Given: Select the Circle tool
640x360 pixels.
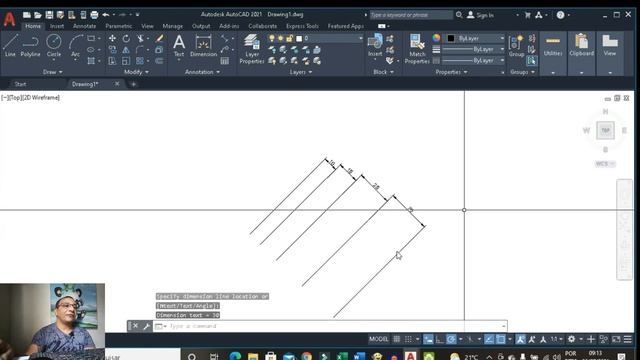Looking at the screenshot, I should [x=54, y=45].
